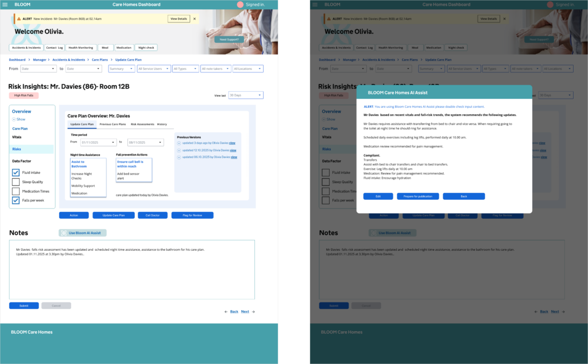Screen dimensions: 588x364
Task: Enable the Medication Times checkbox in the left screen
Action: [16, 191]
